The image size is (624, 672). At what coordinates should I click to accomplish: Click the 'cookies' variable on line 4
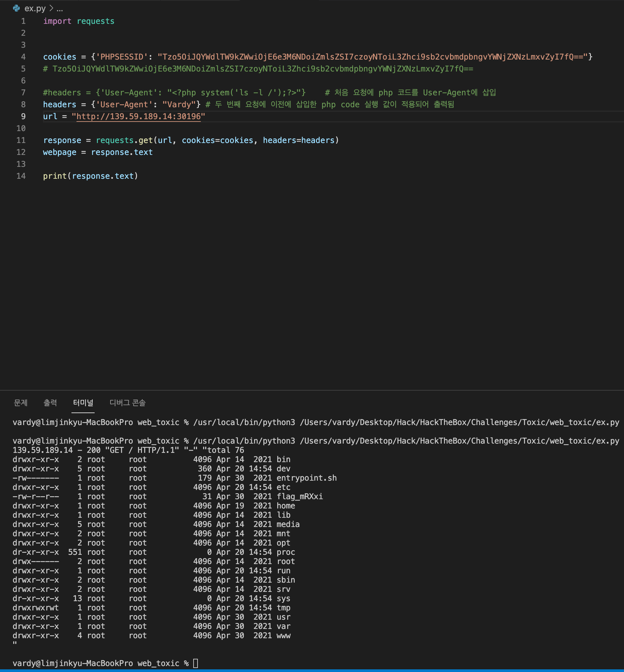pyautogui.click(x=60, y=57)
